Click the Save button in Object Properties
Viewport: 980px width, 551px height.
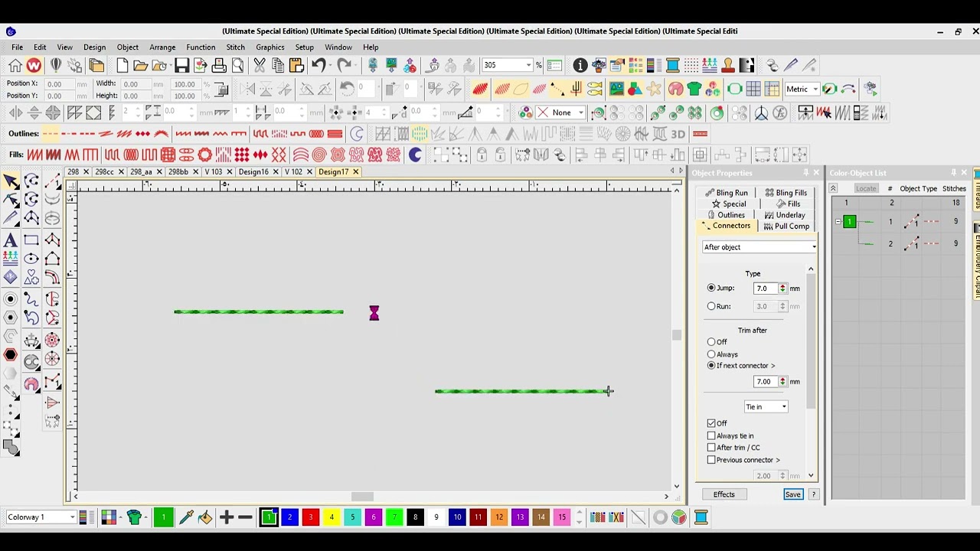[x=792, y=494]
